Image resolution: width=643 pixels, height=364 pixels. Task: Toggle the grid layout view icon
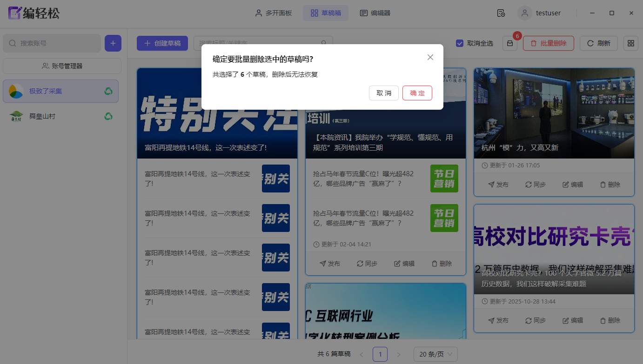tap(631, 43)
